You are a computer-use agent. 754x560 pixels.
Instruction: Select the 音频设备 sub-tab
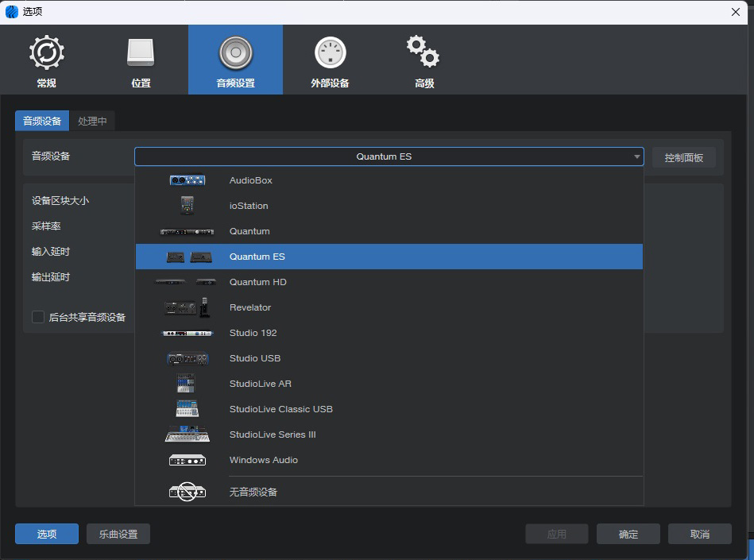(42, 121)
